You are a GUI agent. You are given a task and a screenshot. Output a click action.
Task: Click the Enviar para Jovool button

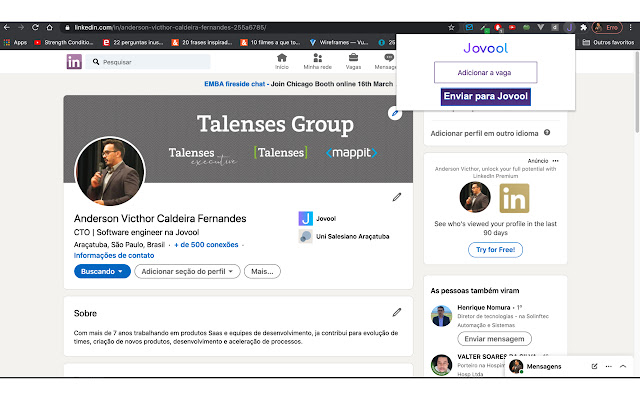(x=486, y=97)
